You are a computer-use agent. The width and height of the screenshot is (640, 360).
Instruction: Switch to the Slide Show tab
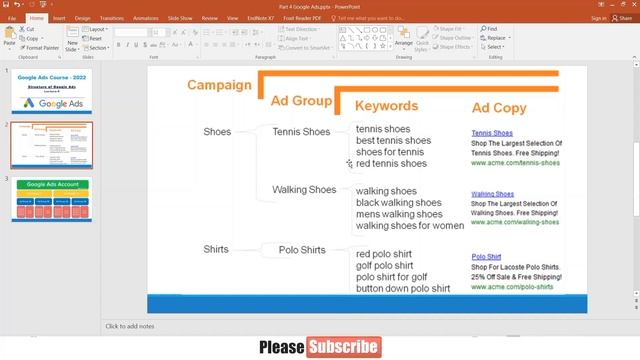click(x=180, y=18)
